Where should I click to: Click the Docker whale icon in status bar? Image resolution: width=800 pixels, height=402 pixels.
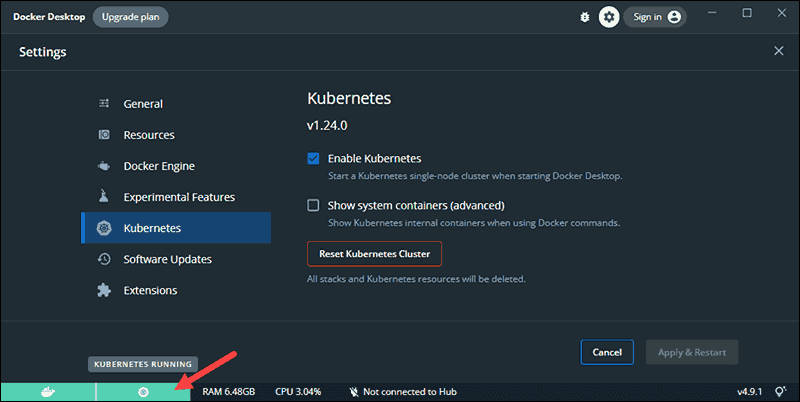pyautogui.click(x=47, y=392)
